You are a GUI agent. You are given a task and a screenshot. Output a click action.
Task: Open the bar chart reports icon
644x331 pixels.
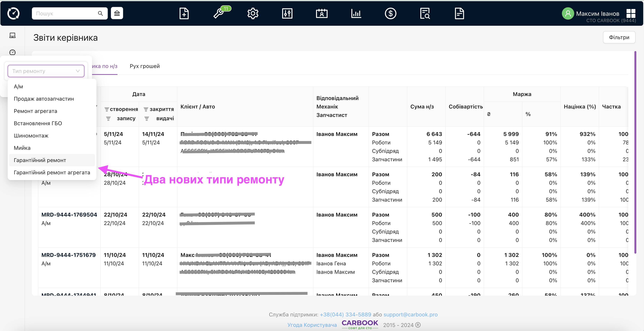coord(356,13)
